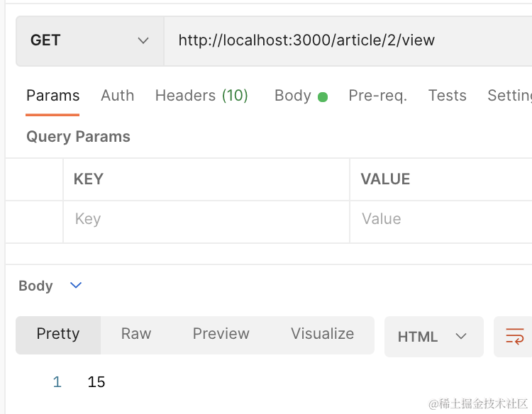Click the Value input in Query Params
532x414 pixels.
click(440, 219)
